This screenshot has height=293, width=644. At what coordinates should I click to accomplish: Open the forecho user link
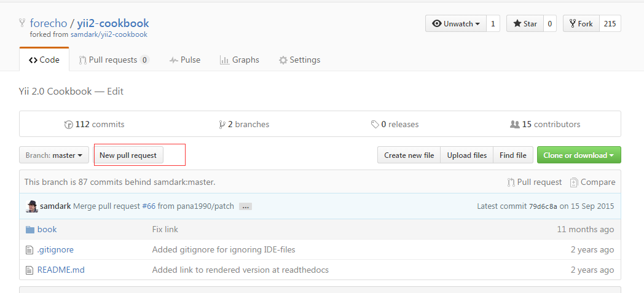(x=48, y=23)
